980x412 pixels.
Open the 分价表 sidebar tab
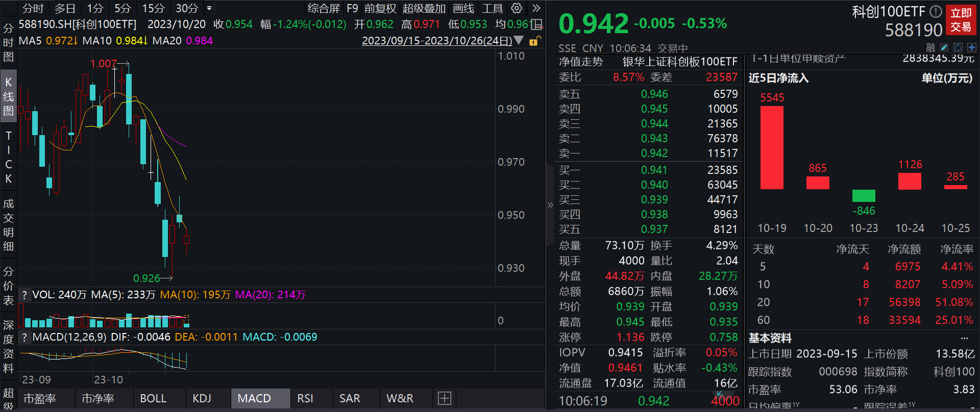(x=8, y=286)
